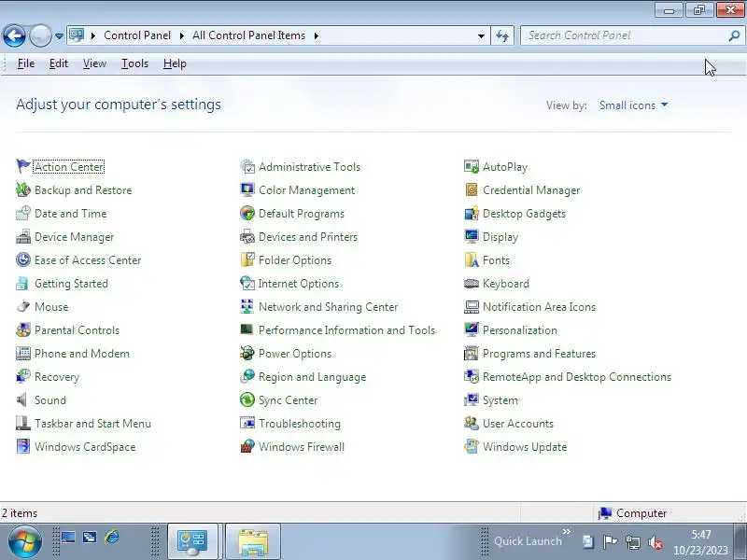Image resolution: width=747 pixels, height=560 pixels.
Task: Open the File menu
Action: [26, 63]
